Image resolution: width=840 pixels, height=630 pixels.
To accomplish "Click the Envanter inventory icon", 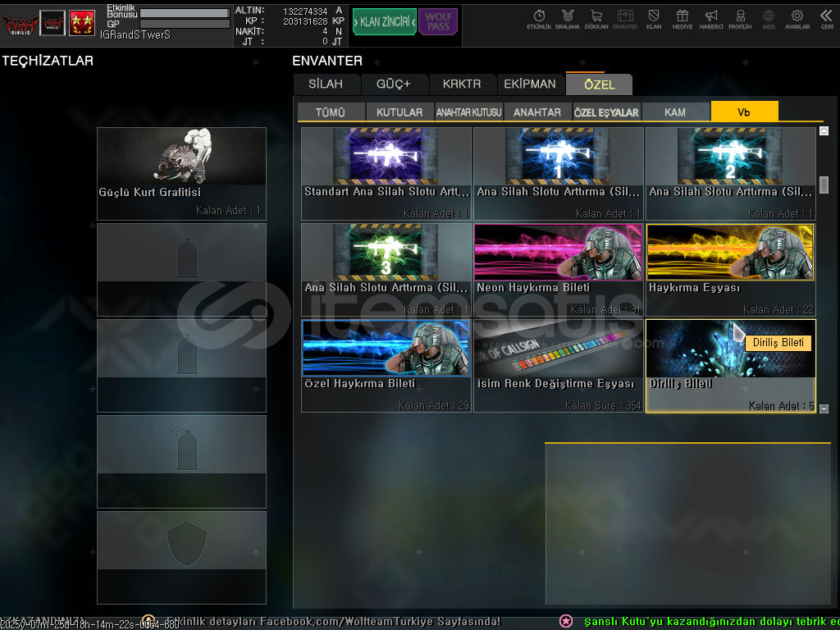I will coord(624,20).
